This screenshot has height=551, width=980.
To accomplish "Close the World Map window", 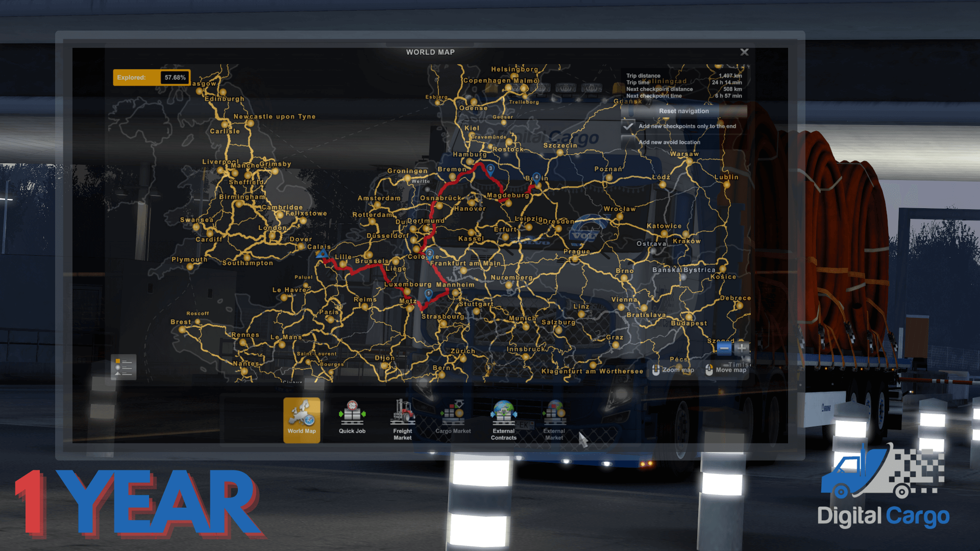I will pyautogui.click(x=744, y=52).
